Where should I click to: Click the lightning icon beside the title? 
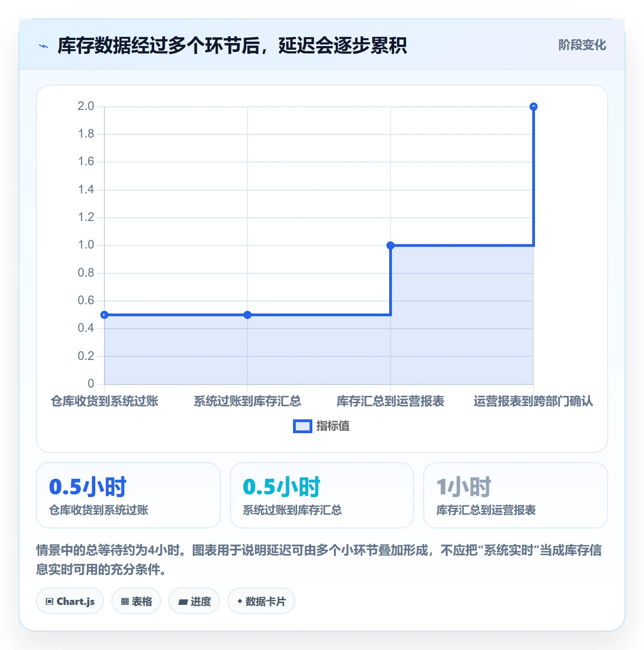point(44,46)
